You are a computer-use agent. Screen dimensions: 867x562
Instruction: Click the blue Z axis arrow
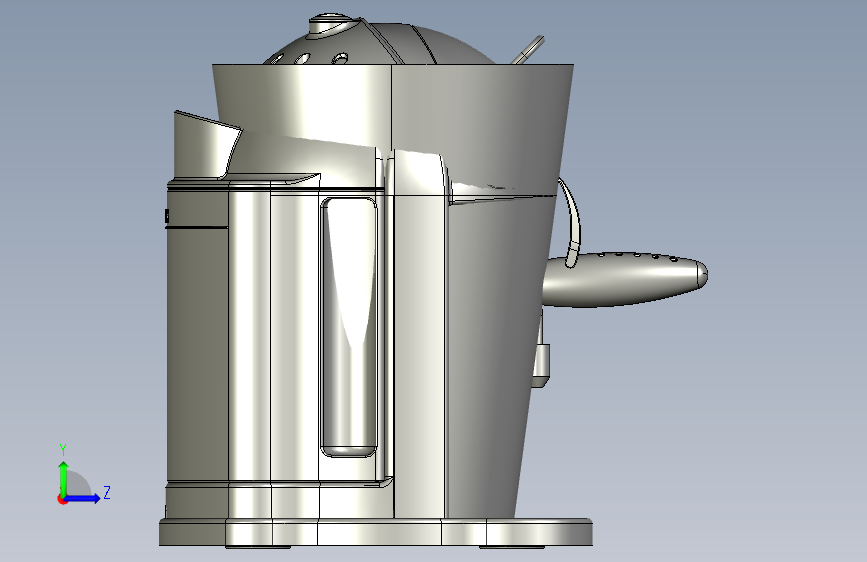83,498
